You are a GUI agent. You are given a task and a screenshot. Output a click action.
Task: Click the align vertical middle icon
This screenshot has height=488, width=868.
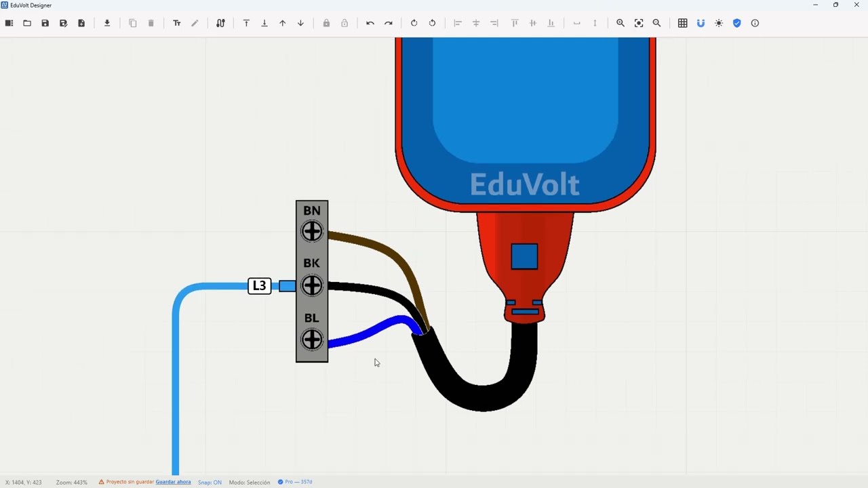point(533,23)
